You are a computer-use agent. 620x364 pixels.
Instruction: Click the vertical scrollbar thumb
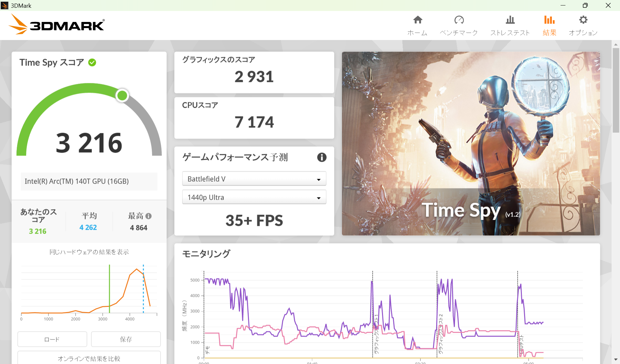[615, 90]
